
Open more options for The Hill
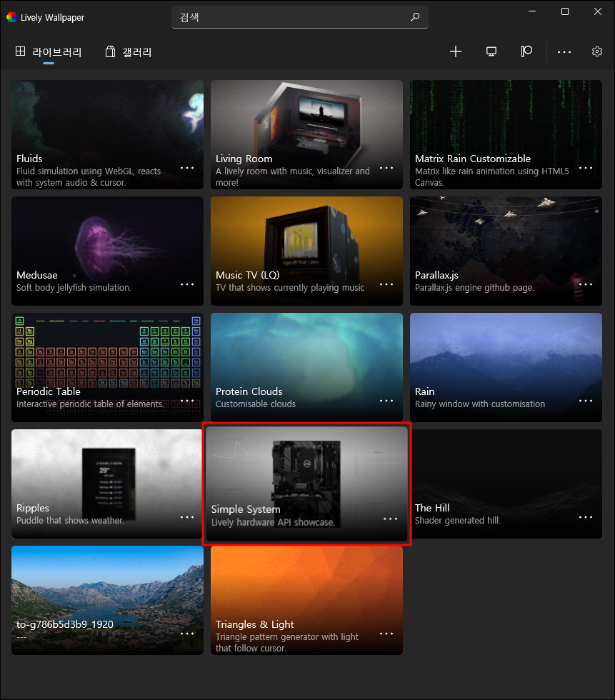(586, 517)
